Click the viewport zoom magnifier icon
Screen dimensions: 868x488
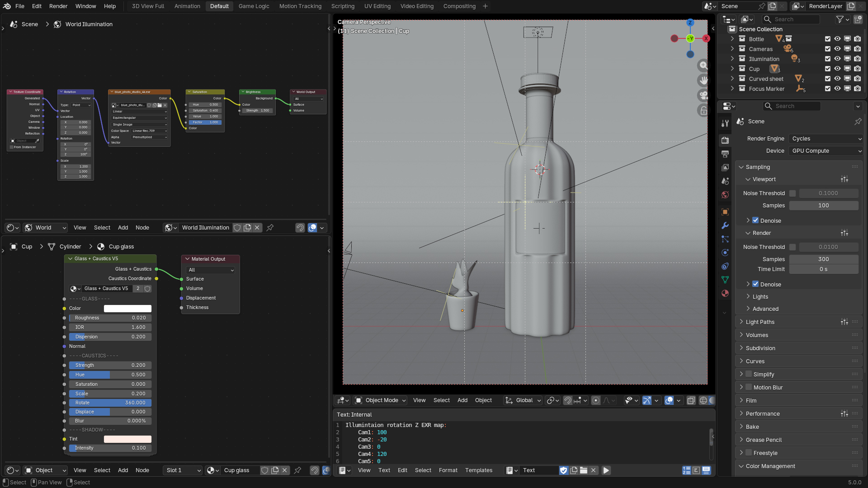[703, 66]
